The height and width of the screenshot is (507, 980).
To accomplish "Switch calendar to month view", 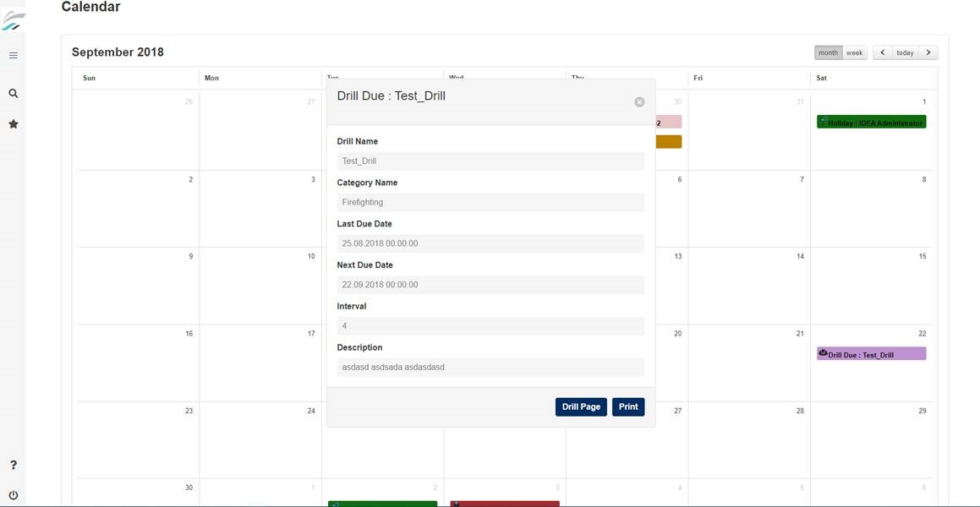I will coord(828,53).
